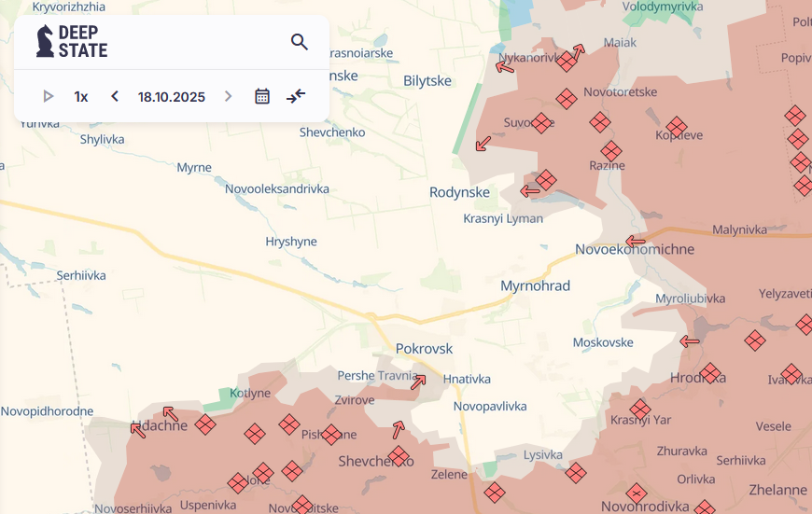Click the unit marker at Nykanorivka

567,62
